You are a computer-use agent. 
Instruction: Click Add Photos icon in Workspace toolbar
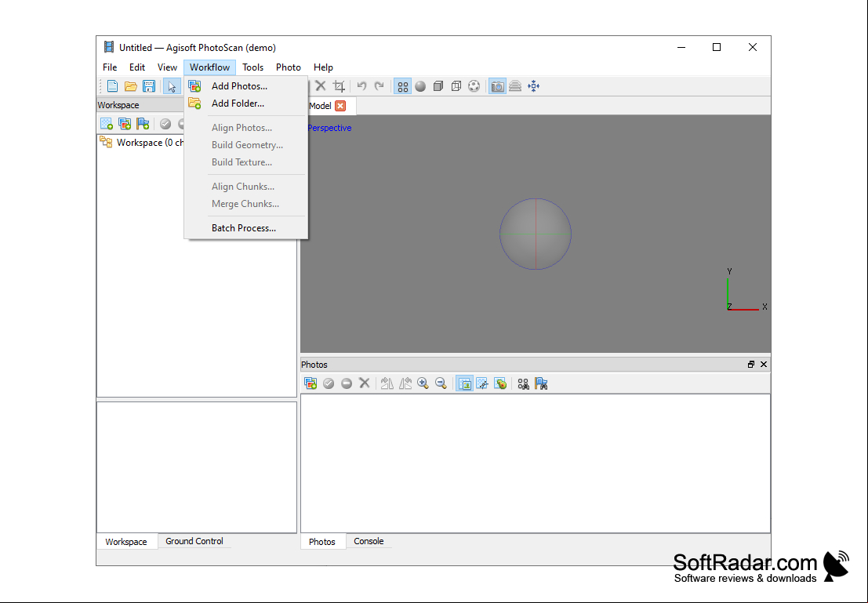(125, 123)
